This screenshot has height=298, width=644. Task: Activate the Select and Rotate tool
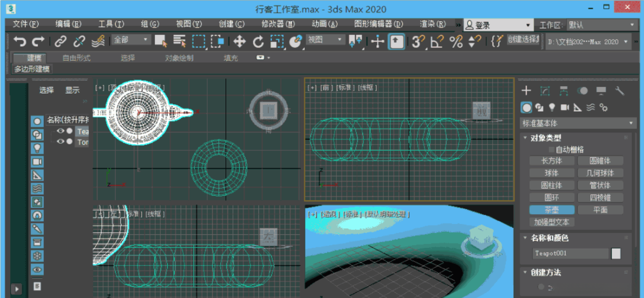tap(258, 41)
